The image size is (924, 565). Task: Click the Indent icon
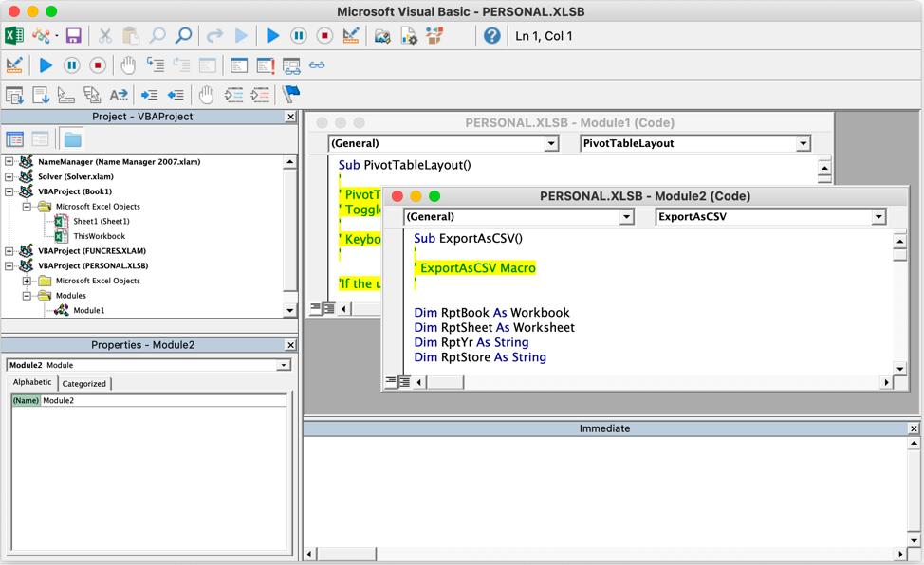pyautogui.click(x=149, y=95)
